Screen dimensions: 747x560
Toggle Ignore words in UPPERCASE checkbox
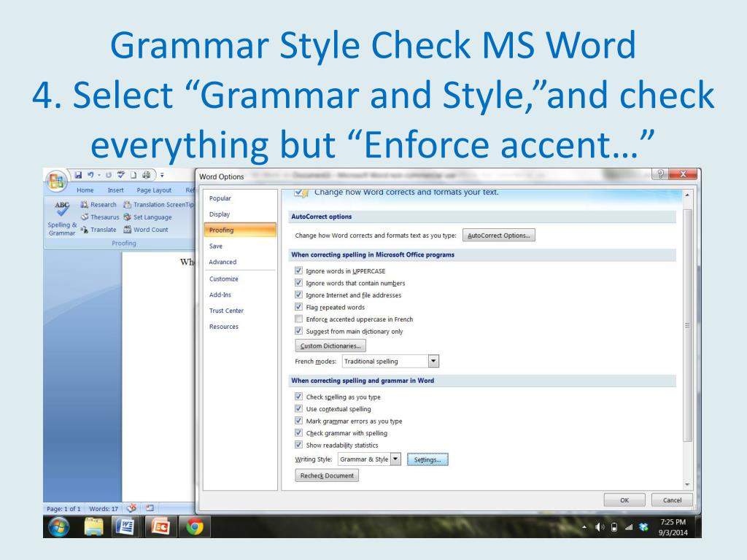coord(298,271)
